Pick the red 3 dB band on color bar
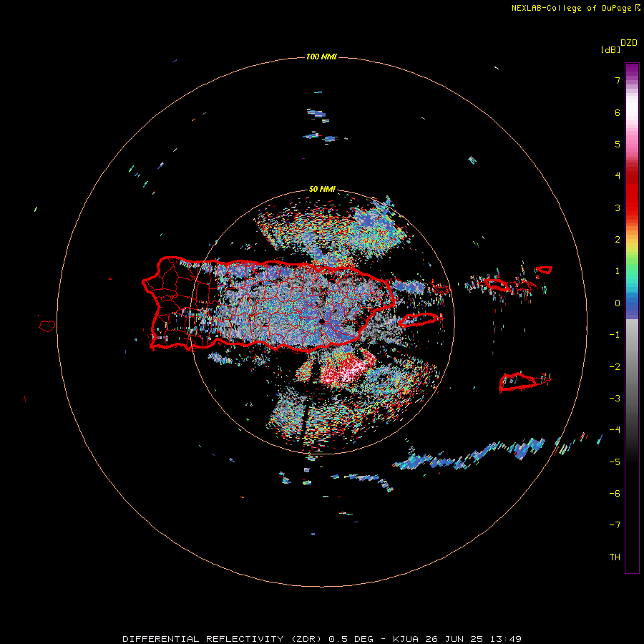Viewport: 644px width, 644px height. click(x=632, y=208)
